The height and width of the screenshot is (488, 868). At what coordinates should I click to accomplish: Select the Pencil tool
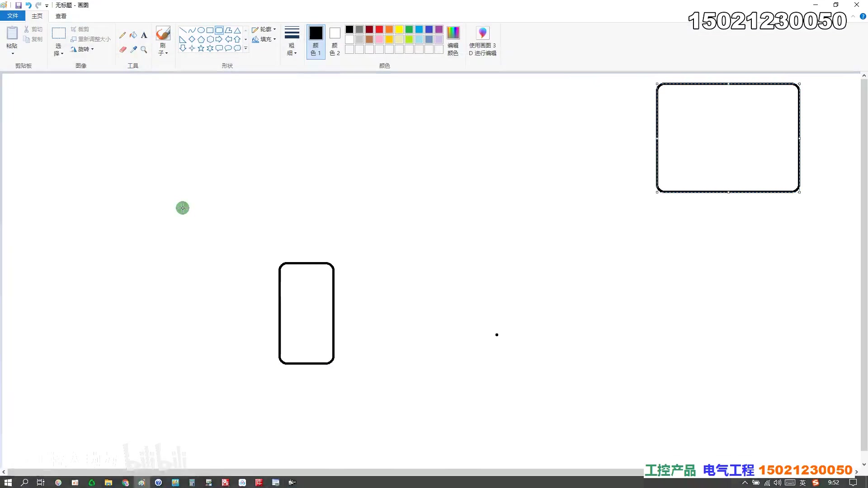tap(123, 35)
